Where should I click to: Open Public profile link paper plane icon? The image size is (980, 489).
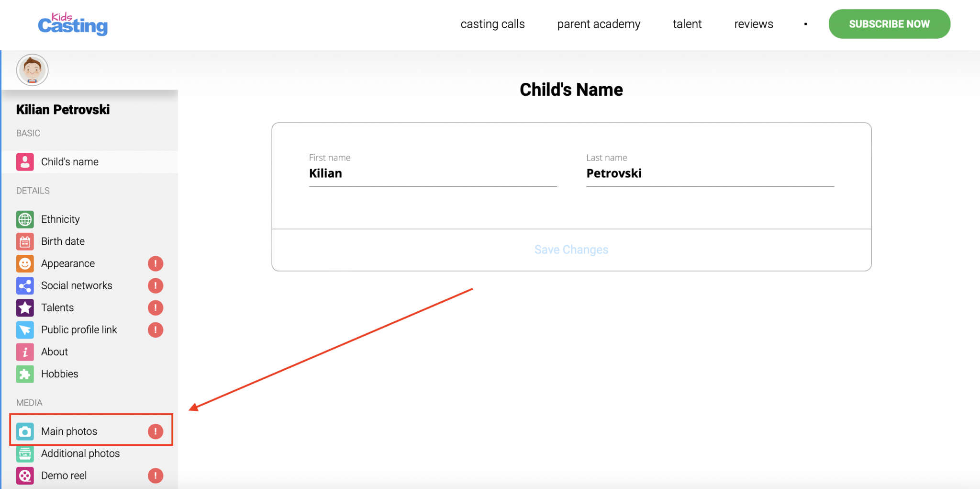25,330
